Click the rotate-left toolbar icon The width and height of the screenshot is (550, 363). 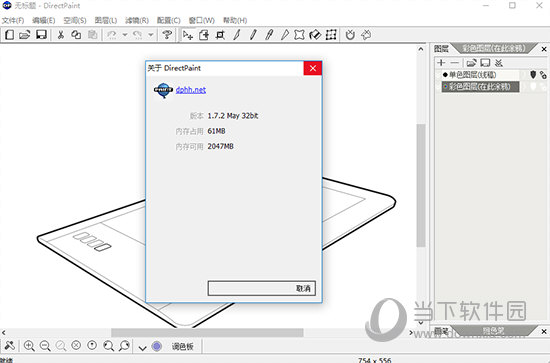[x=350, y=35]
